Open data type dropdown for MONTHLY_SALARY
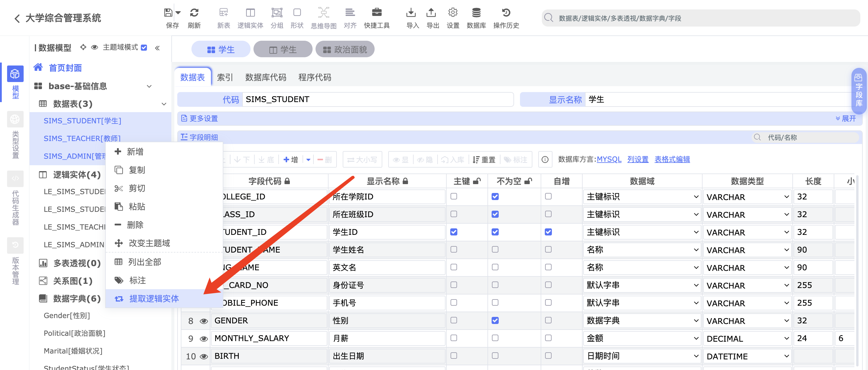868x370 pixels. coord(747,338)
